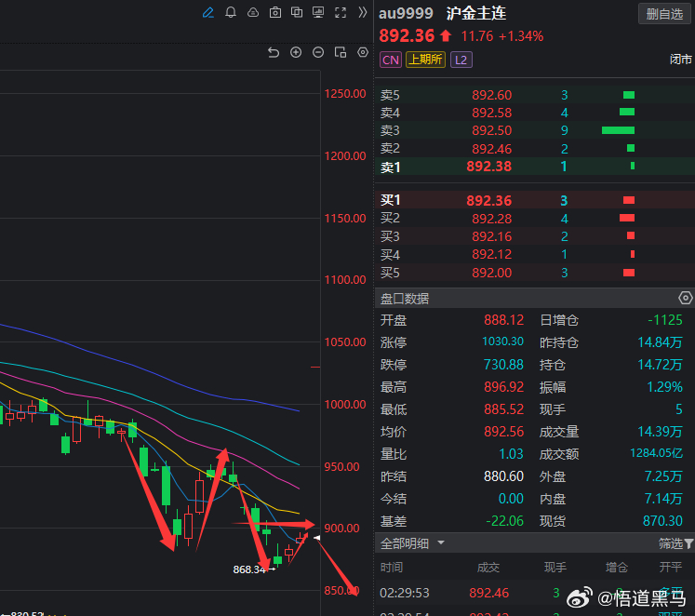The height and width of the screenshot is (616, 695).
Task: Click the cloud sync icon
Action: point(253,12)
